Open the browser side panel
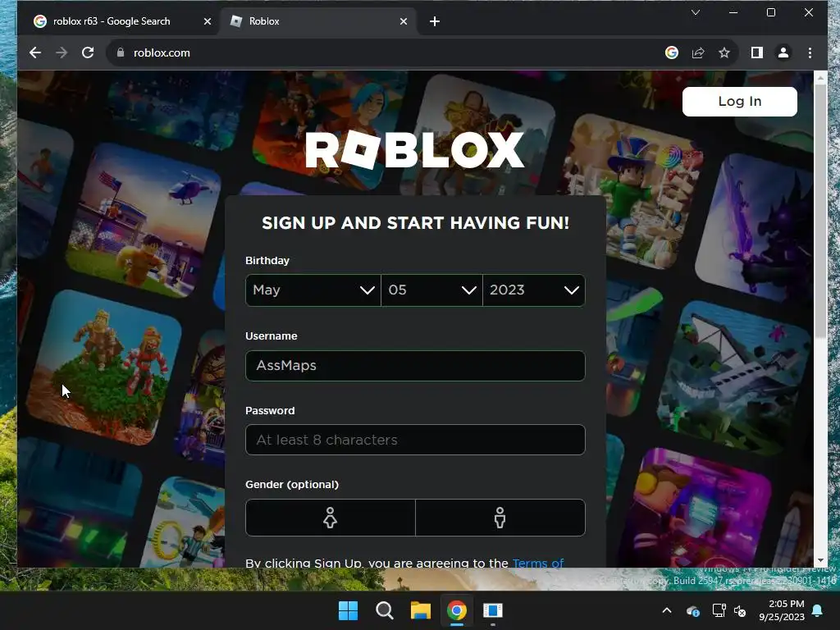Image resolution: width=840 pixels, height=630 pixels. click(x=757, y=52)
